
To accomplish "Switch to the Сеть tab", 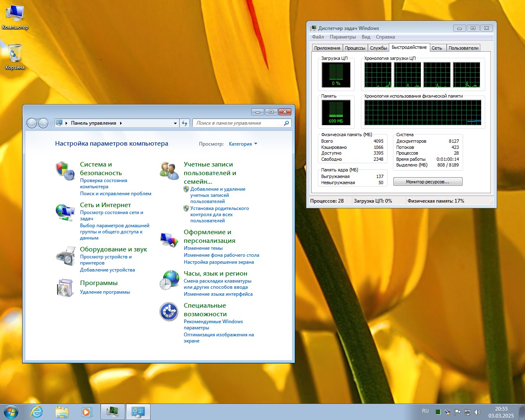I will tap(436, 48).
